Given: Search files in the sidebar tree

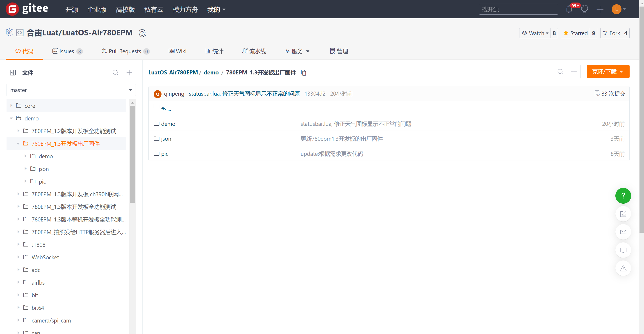Looking at the screenshot, I should point(116,73).
